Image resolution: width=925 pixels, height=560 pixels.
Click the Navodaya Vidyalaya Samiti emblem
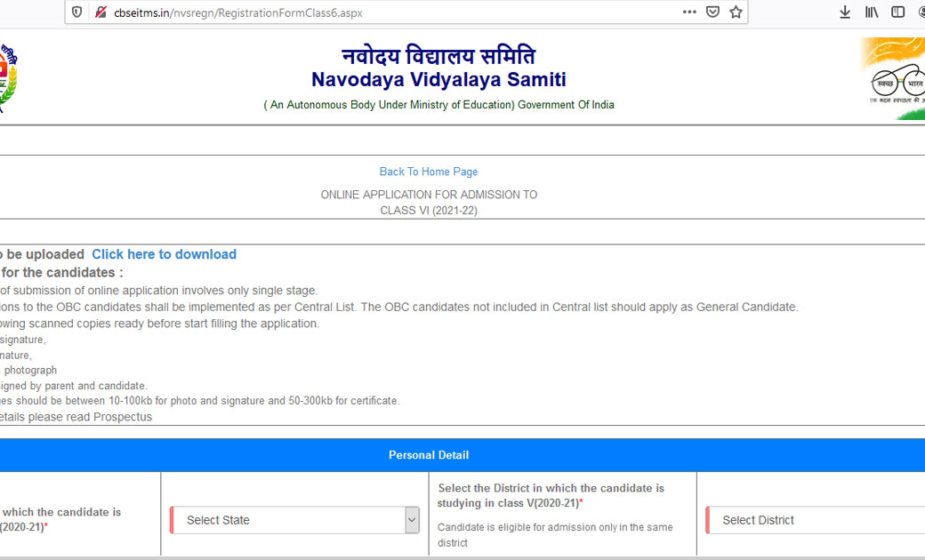click(x=8, y=78)
